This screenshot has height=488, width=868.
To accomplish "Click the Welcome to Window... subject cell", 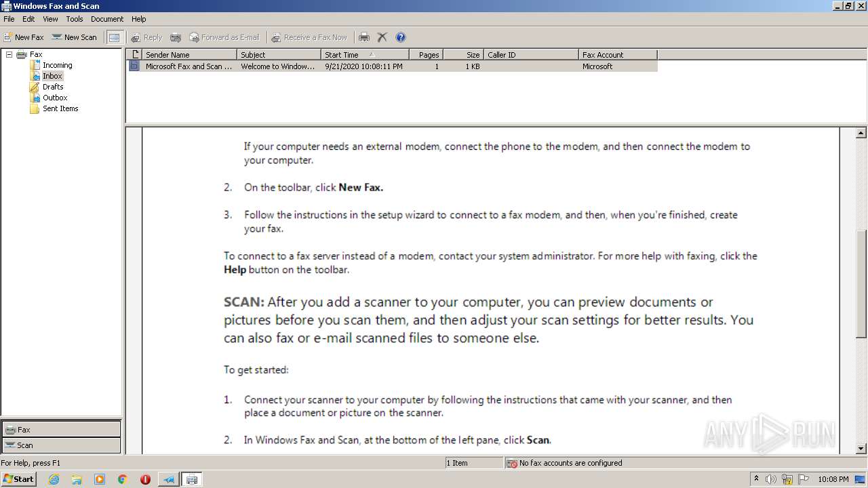I will 278,66.
